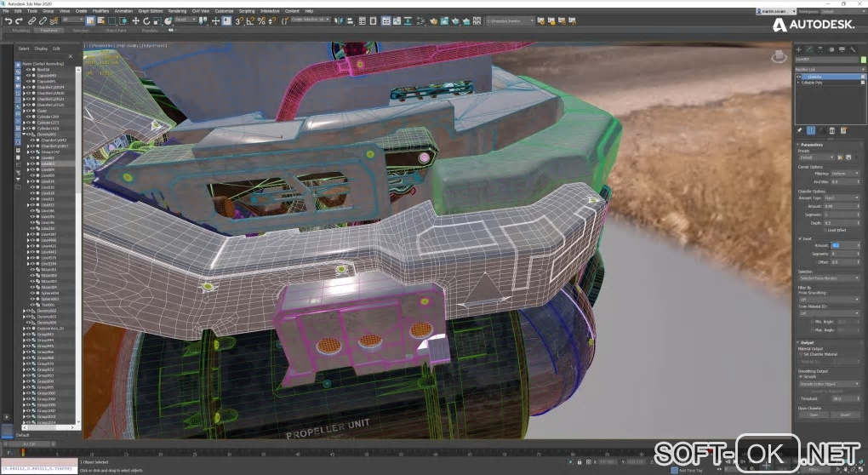
Task: Click the High Quality viewport label
Action: point(128,45)
